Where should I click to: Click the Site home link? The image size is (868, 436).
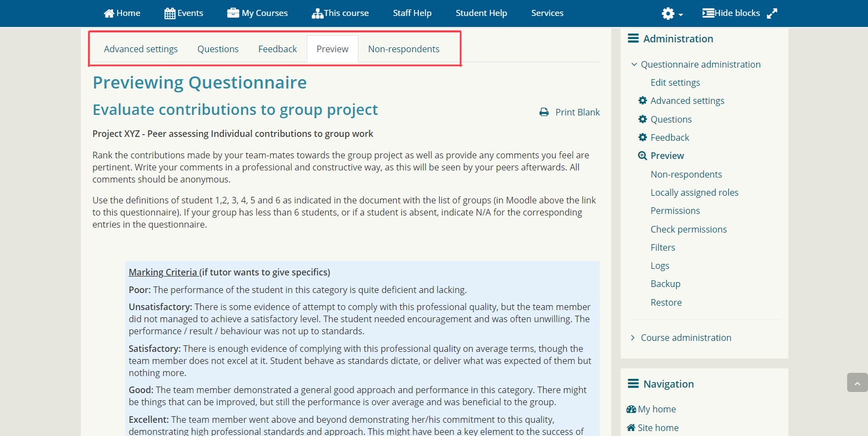tap(658, 428)
